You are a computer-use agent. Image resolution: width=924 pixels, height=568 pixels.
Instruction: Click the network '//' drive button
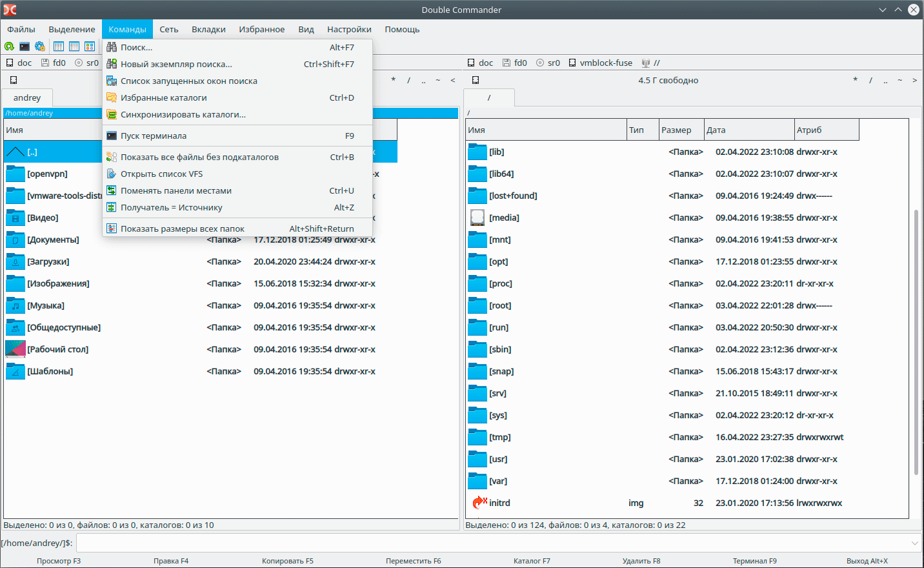pyautogui.click(x=650, y=63)
